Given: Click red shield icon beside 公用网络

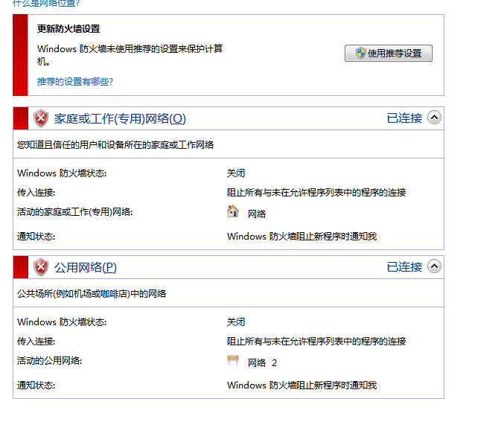Looking at the screenshot, I should pos(41,267).
